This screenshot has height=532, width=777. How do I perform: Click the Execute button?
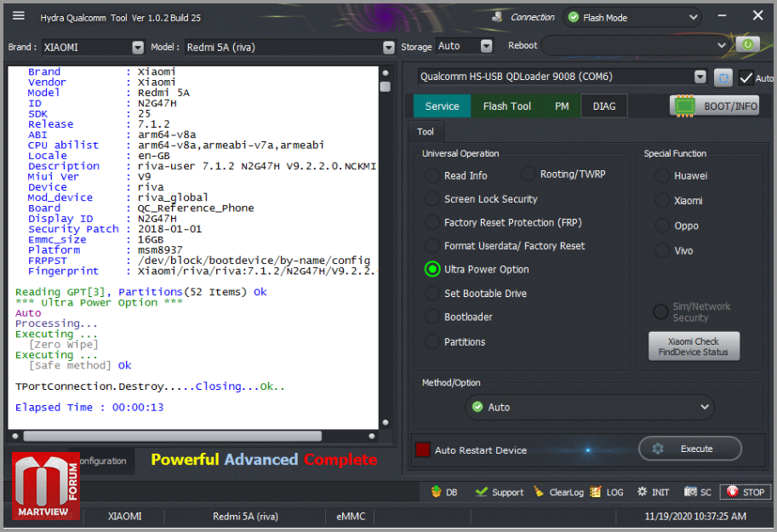[x=690, y=449]
